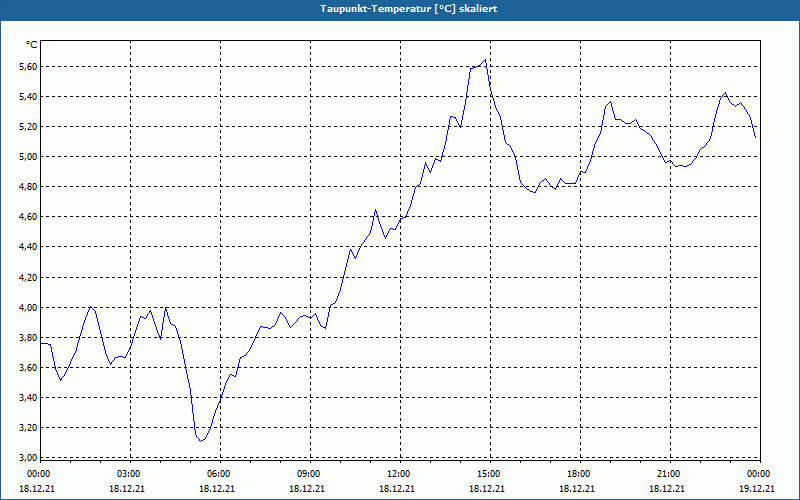Select the 4,00 y-axis label
Screen dimensions: 800x500
(29, 308)
